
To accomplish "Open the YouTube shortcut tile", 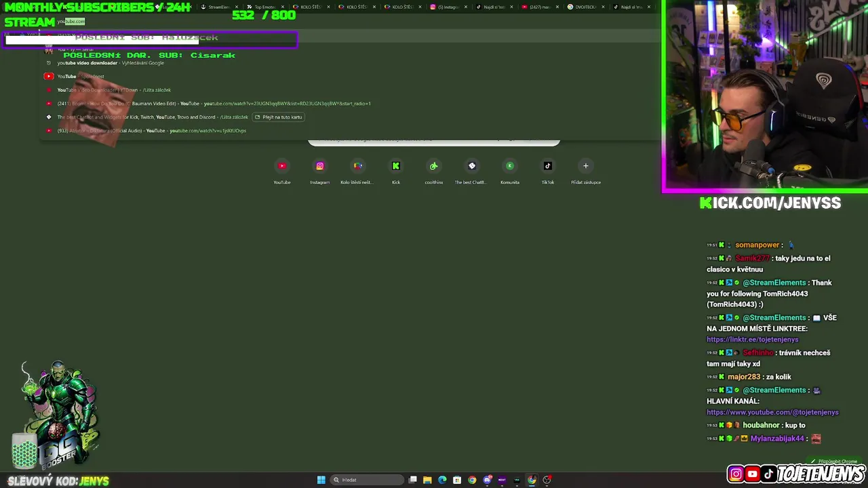I will pyautogui.click(x=282, y=171).
